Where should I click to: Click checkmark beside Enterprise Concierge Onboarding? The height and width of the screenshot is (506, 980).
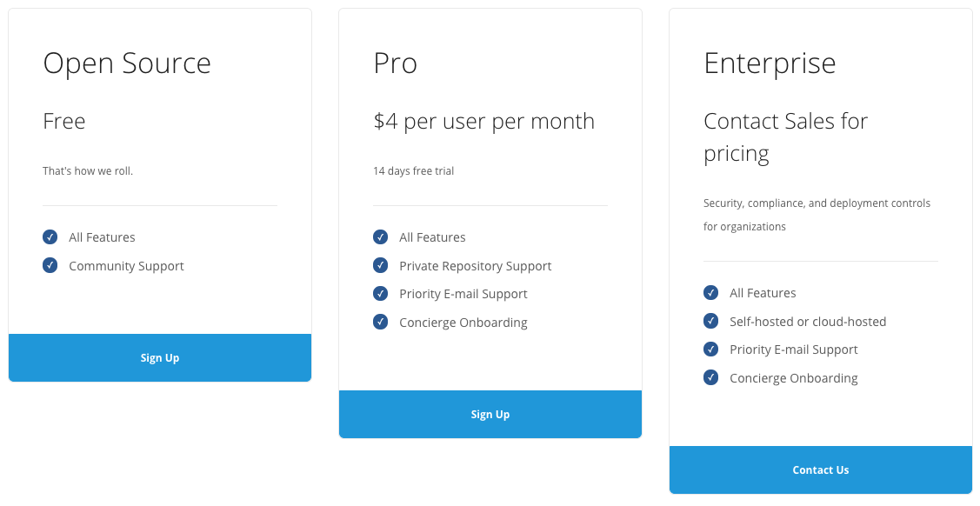pyautogui.click(x=710, y=377)
